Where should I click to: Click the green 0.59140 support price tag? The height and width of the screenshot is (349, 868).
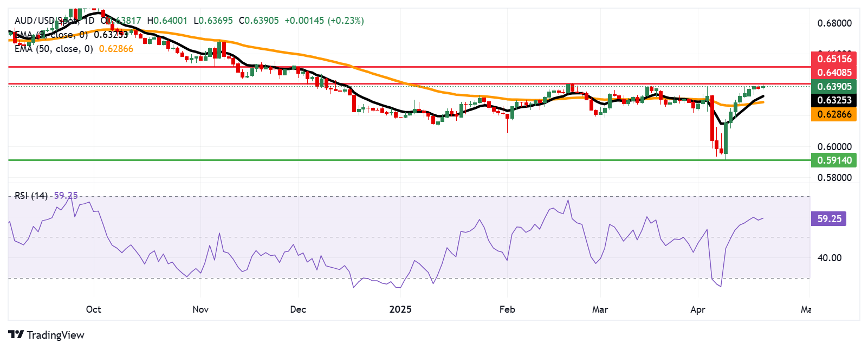point(834,160)
